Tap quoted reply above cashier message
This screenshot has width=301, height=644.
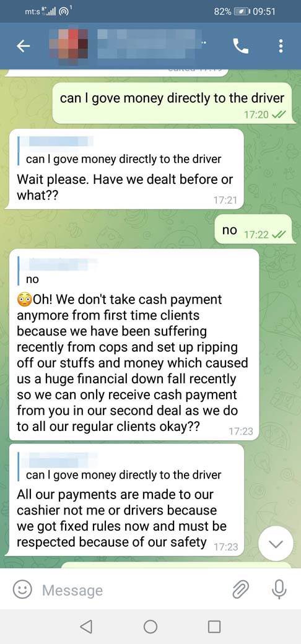120,468
